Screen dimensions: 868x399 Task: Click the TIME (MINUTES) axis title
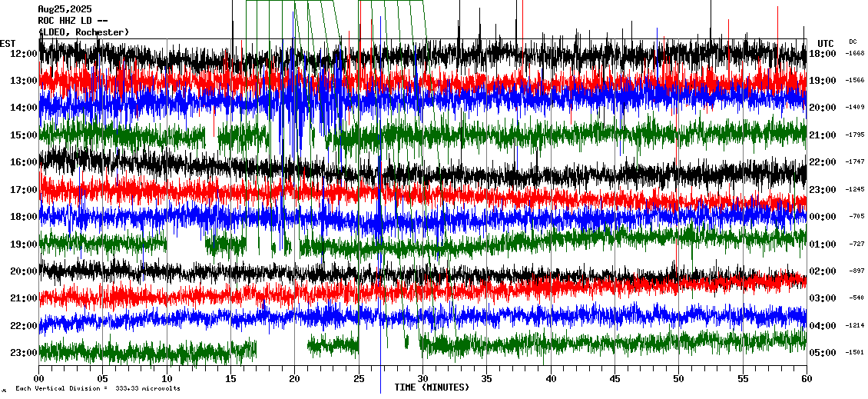tap(431, 387)
